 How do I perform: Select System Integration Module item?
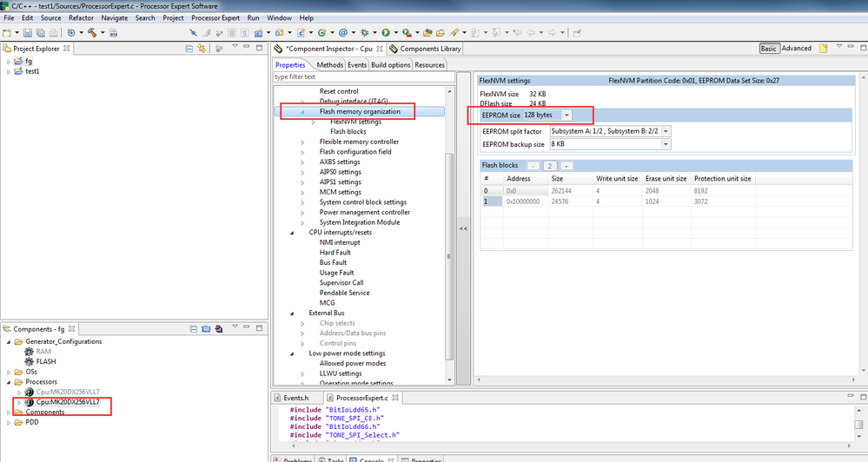pyautogui.click(x=359, y=222)
